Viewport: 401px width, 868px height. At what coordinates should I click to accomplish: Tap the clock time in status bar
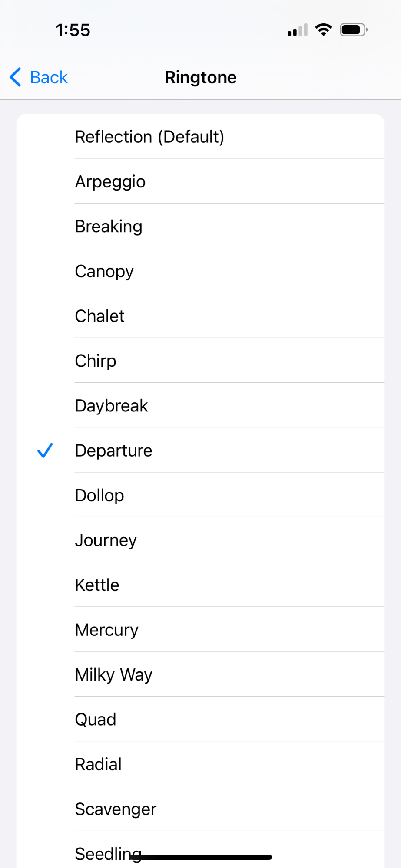(x=73, y=30)
